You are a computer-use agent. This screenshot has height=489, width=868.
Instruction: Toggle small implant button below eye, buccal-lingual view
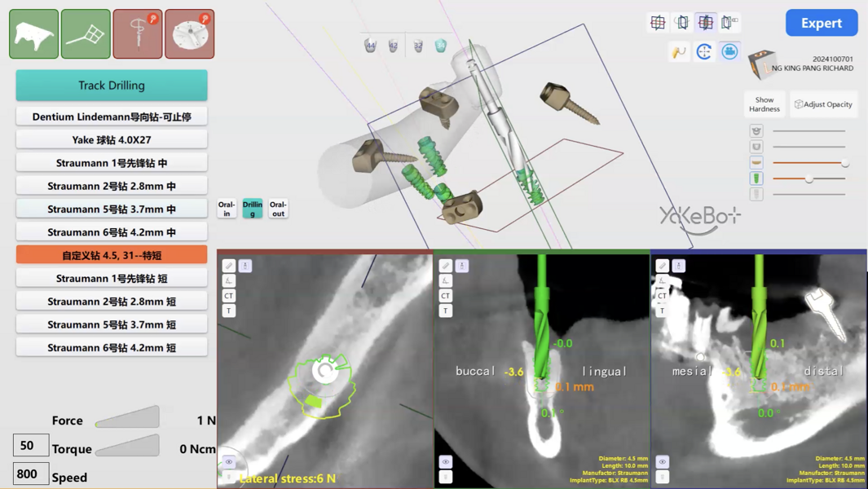pos(446,477)
